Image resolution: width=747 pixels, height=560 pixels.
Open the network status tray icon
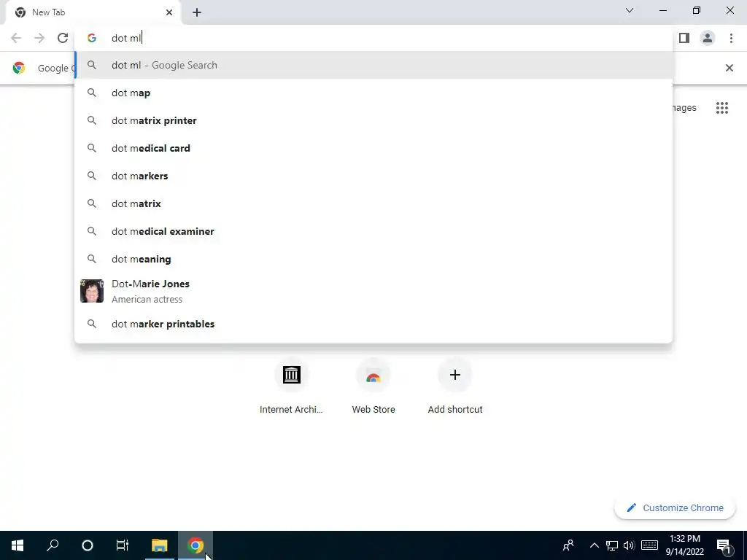(612, 545)
